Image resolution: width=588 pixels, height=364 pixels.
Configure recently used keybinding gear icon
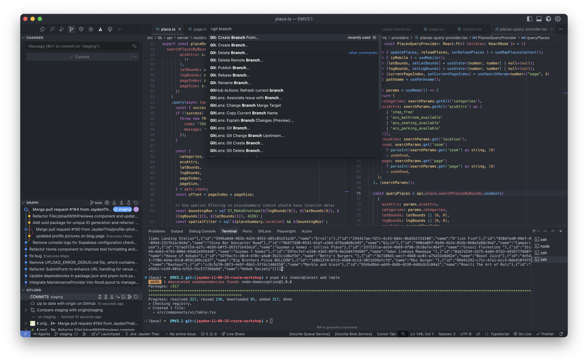click(x=374, y=38)
